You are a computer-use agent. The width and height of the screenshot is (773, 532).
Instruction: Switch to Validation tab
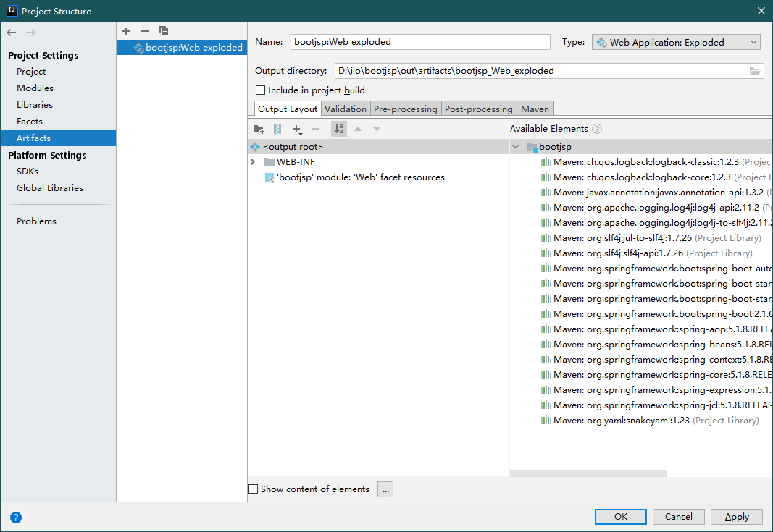coord(346,109)
